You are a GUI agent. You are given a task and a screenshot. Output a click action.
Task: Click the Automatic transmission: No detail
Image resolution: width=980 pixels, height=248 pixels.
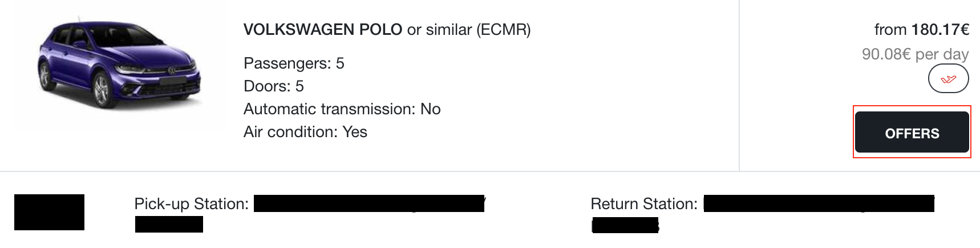click(x=342, y=109)
